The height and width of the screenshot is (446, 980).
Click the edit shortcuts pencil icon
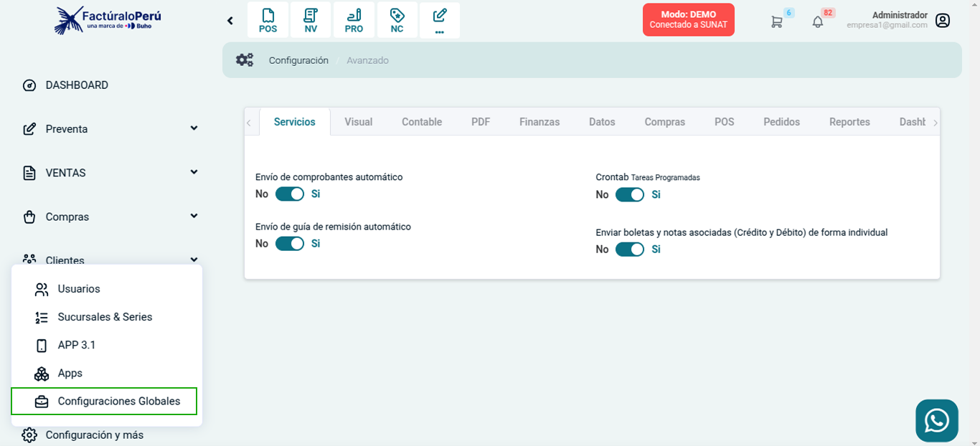440,20
